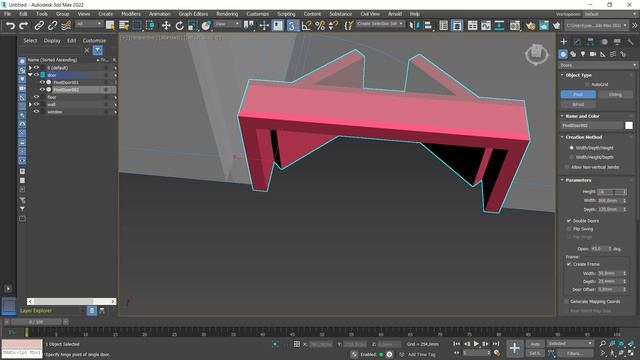Click the Sliding door type button
This screenshot has width=640, height=360.
(615, 94)
